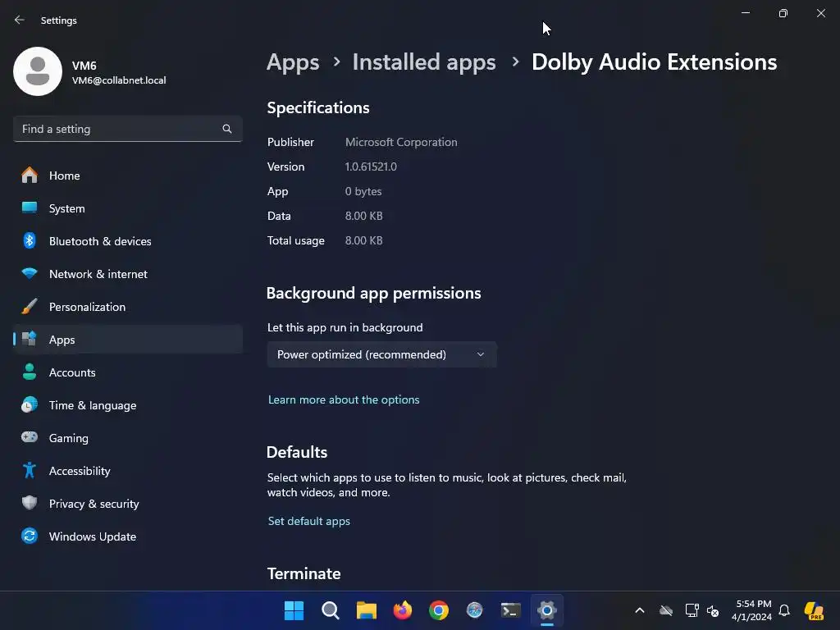Viewport: 840px width, 630px height.
Task: Click the VM6@collabnet.local account email
Action: (119, 80)
